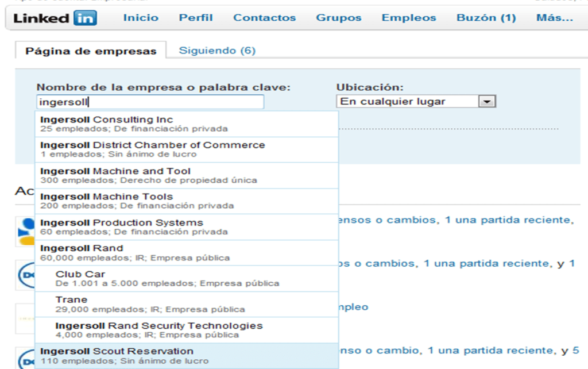Select Ingersoll Machine Tools suggestion
The height and width of the screenshot is (369, 588).
(x=187, y=201)
